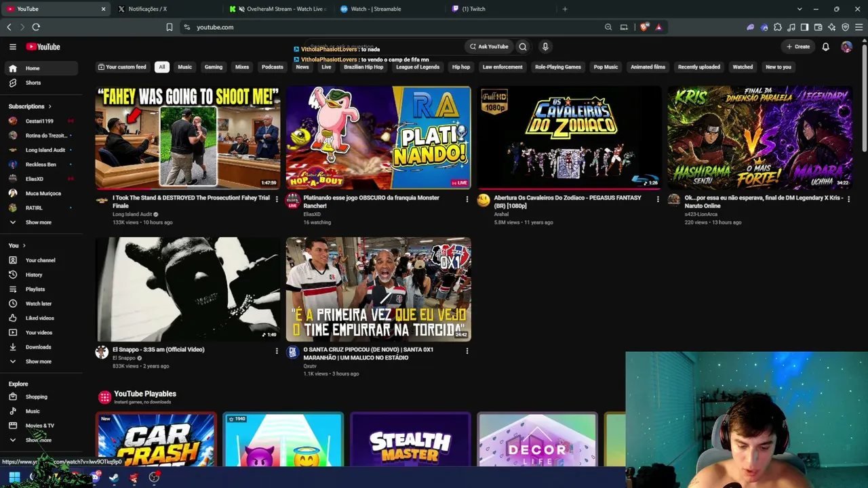Switch to the Streamable browser tab
This screenshot has height=488, width=868.
(x=391, y=9)
